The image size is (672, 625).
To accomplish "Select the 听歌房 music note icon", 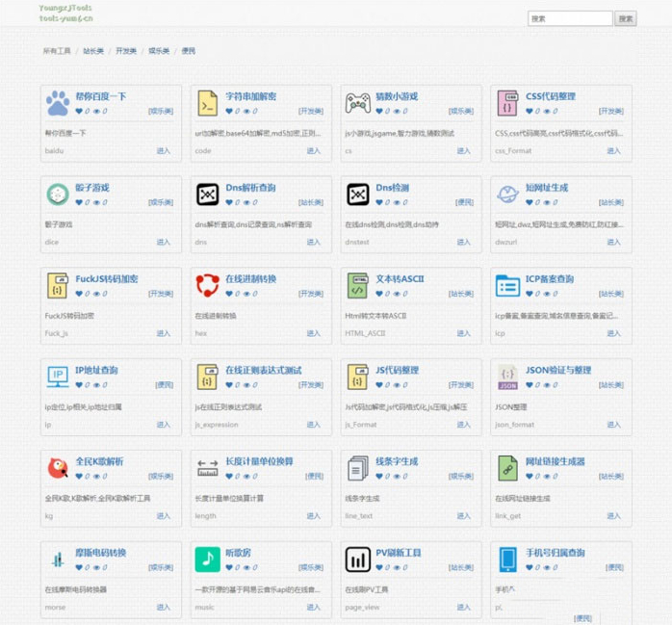I will point(207,560).
